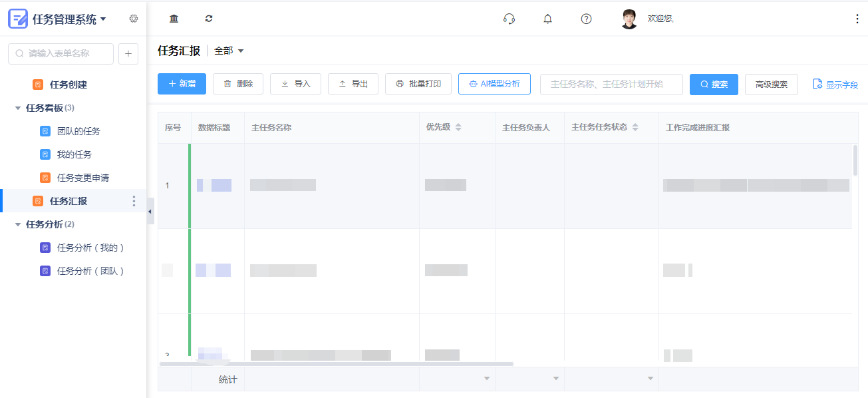Open the notification bell

[547, 19]
